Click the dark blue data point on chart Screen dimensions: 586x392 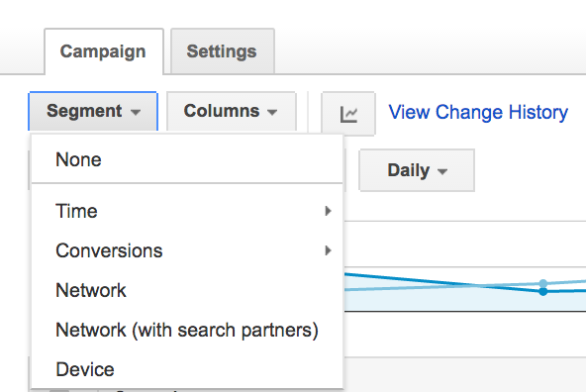coord(543,291)
